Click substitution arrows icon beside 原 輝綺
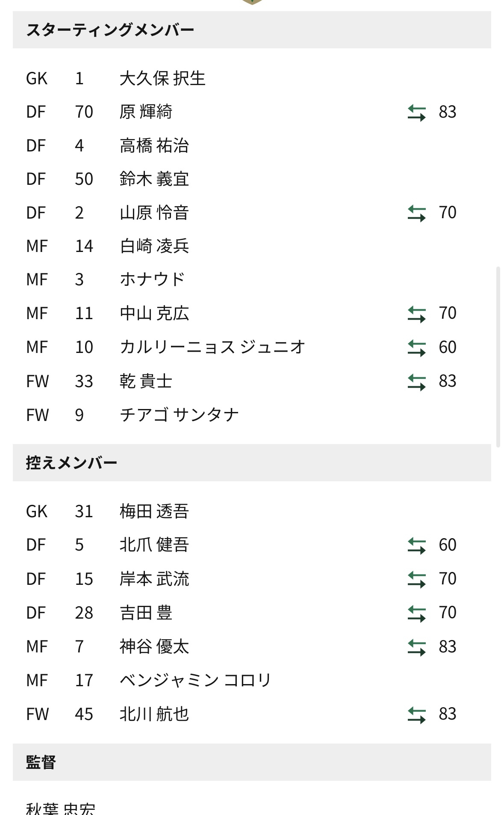 (416, 113)
